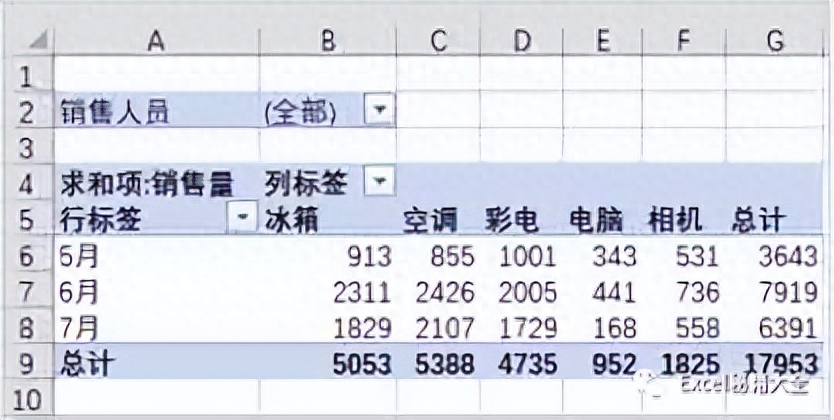The image size is (834, 420).
Task: Click the cell with value 2005
Action: 521,292
